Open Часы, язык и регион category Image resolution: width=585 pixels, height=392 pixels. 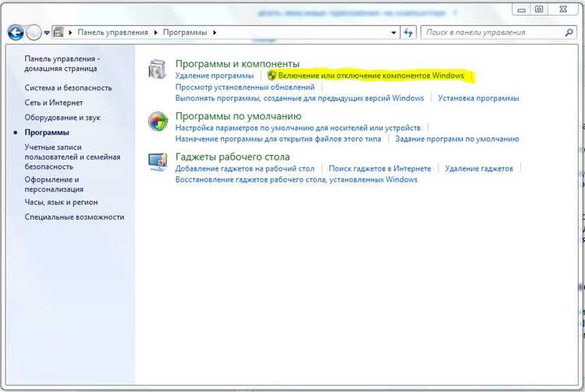click(61, 203)
